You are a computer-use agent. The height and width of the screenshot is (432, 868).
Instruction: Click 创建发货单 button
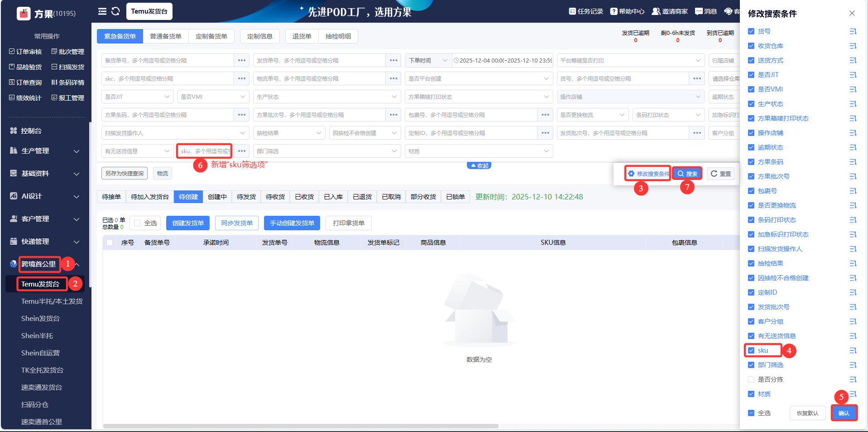click(188, 223)
